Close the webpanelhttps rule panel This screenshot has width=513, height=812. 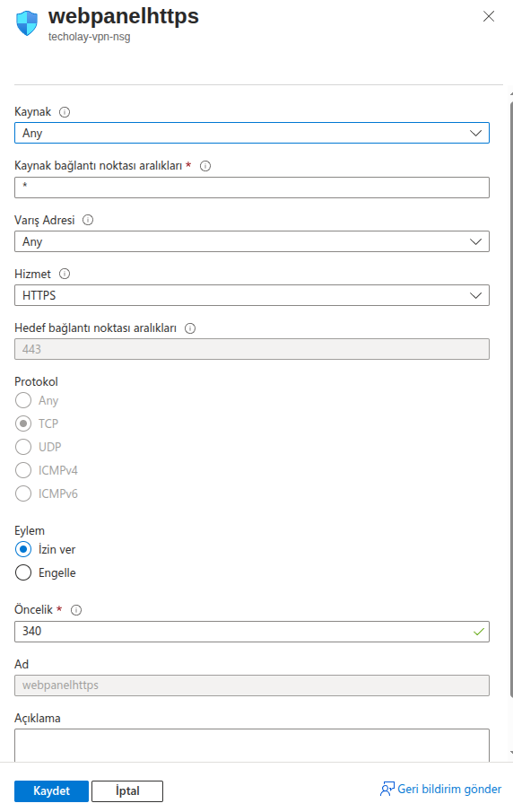click(x=489, y=16)
